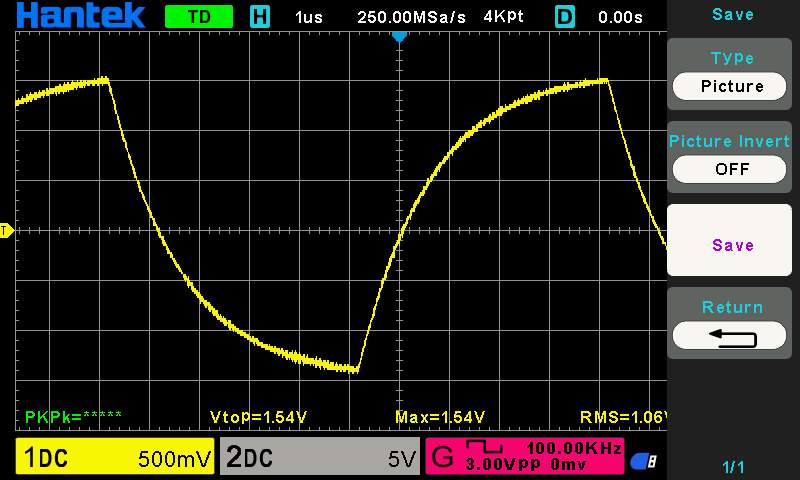Click the green TD trigger status indicator
This screenshot has height=480, width=800.
click(x=199, y=17)
